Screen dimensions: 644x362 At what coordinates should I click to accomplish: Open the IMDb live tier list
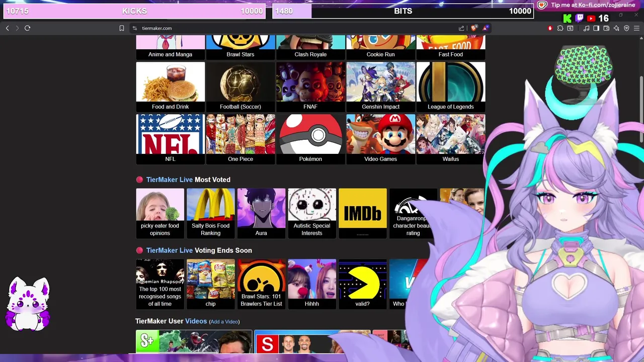point(363,213)
